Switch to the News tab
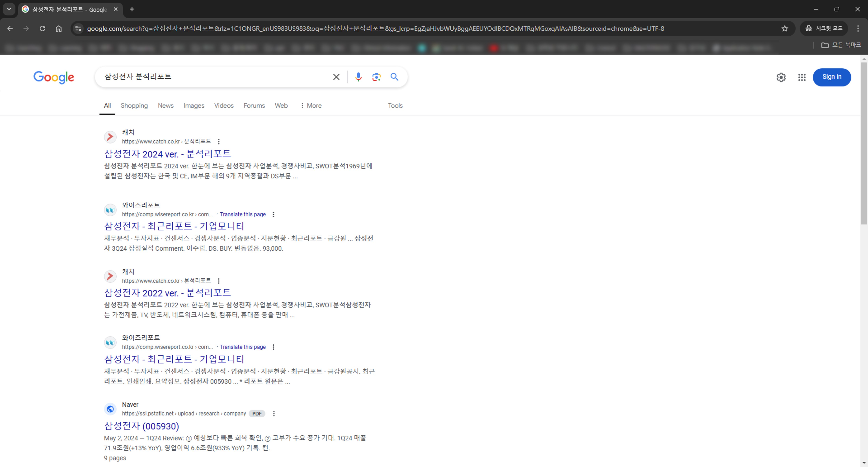The height and width of the screenshot is (467, 868). coord(166,105)
